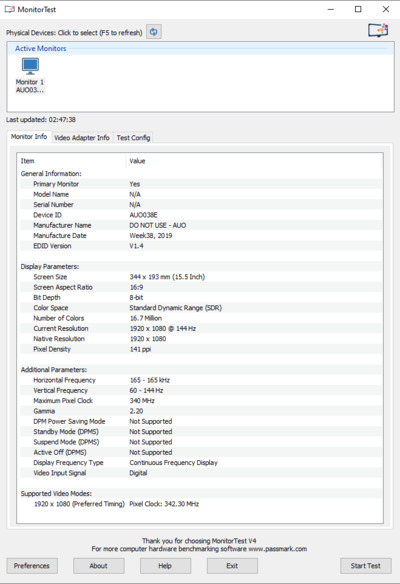The image size is (400, 584).
Task: Click the Vertical Frequency value 60 - 144 Hz
Action: [x=146, y=391]
